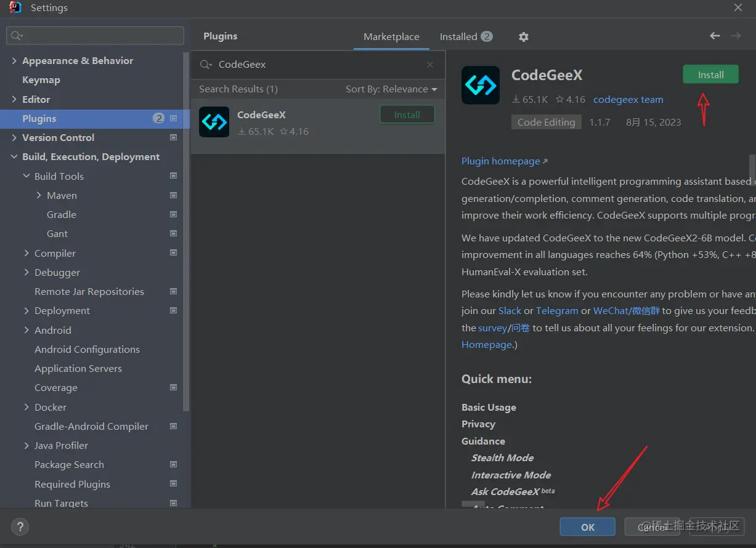This screenshot has width=756, height=548.
Task: Expand the Java Profiler node
Action: [26, 445]
